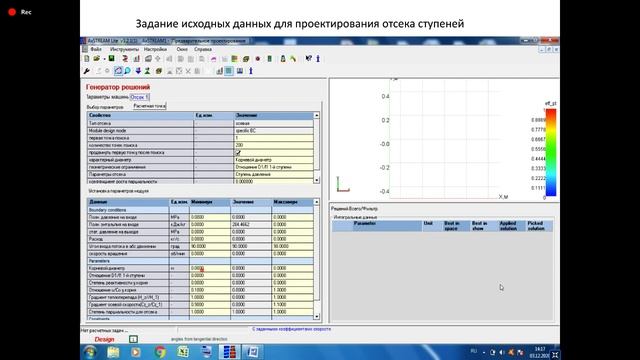Click the характерный диаметр value Корневой диаметр
This screenshot has width=640, height=360.
point(274,160)
